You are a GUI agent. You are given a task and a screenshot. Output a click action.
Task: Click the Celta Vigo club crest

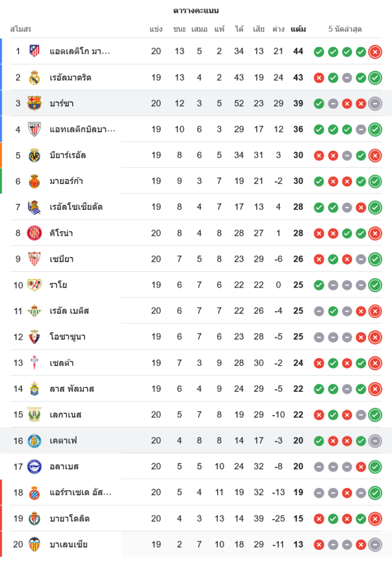click(34, 363)
